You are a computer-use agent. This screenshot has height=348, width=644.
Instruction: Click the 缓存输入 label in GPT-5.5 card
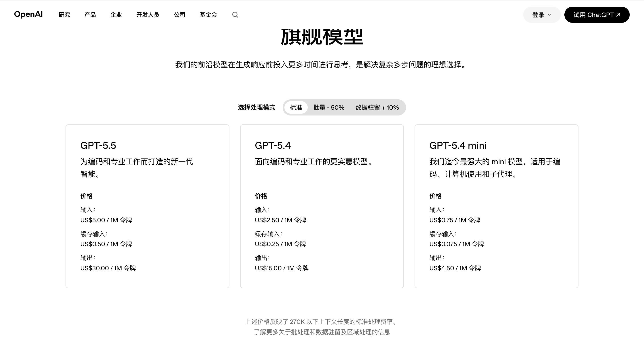[x=94, y=234]
